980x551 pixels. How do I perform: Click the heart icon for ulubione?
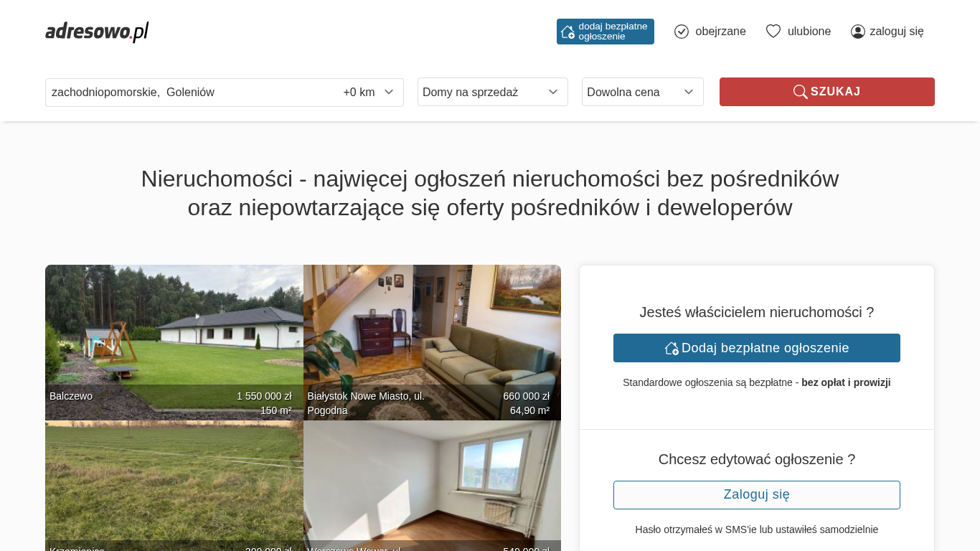click(773, 32)
